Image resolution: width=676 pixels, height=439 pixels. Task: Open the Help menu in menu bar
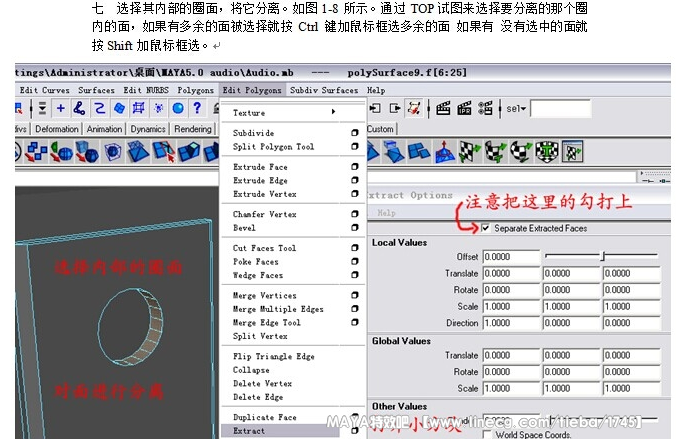coord(376,90)
